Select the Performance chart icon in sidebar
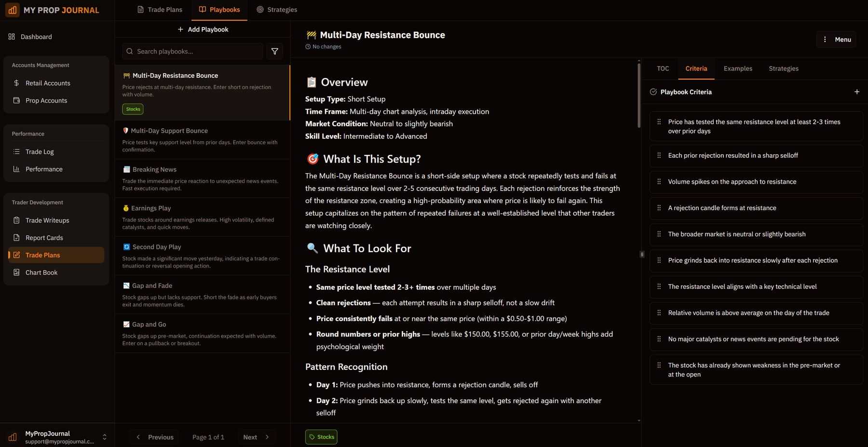The width and height of the screenshot is (868, 447). pos(17,169)
